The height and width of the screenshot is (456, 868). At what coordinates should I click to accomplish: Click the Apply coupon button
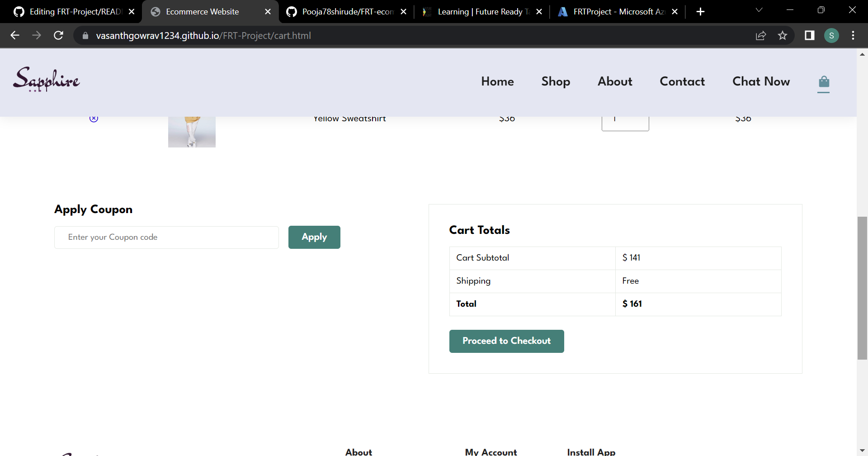click(x=314, y=237)
